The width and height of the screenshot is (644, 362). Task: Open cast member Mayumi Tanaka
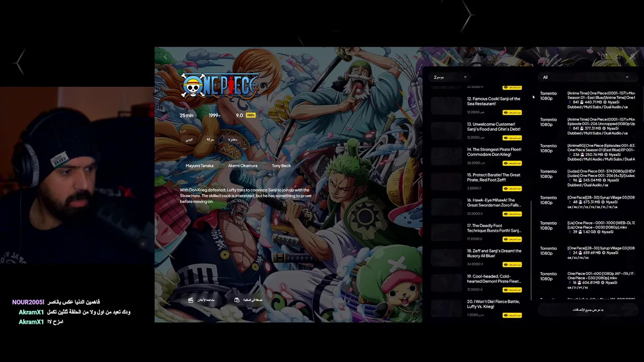(199, 165)
